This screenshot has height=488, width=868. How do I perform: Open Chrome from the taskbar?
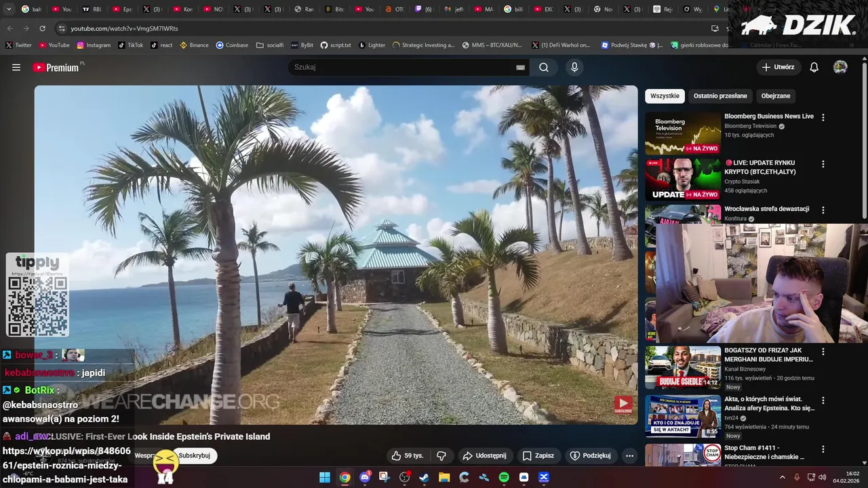point(344,477)
